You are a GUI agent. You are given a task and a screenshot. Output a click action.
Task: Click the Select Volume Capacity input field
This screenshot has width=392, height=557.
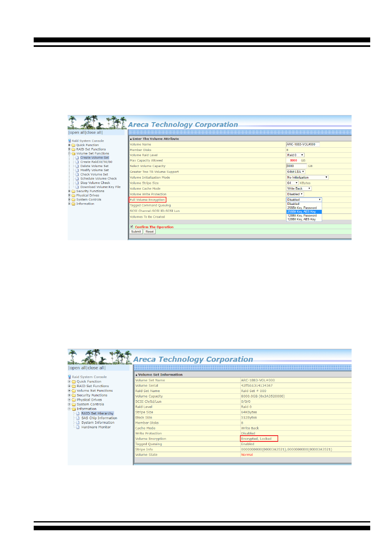[x=296, y=166]
